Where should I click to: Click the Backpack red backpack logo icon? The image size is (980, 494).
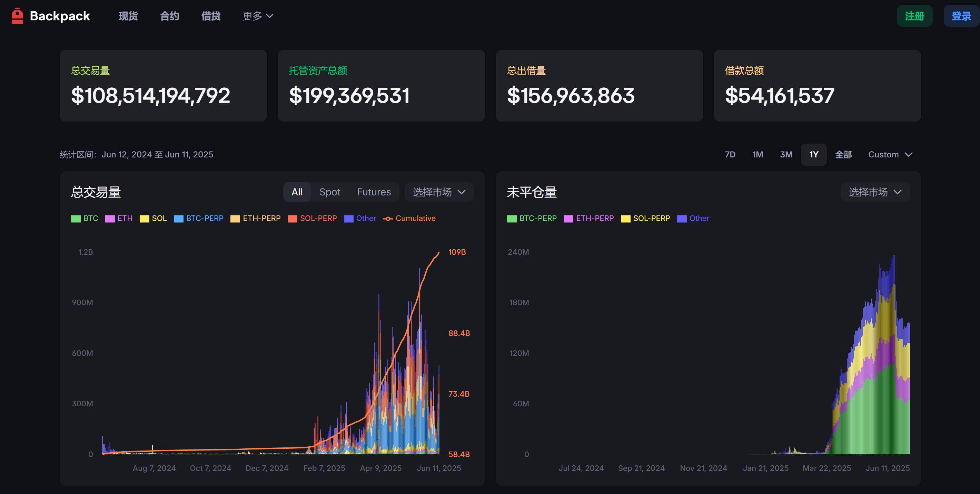point(17,16)
